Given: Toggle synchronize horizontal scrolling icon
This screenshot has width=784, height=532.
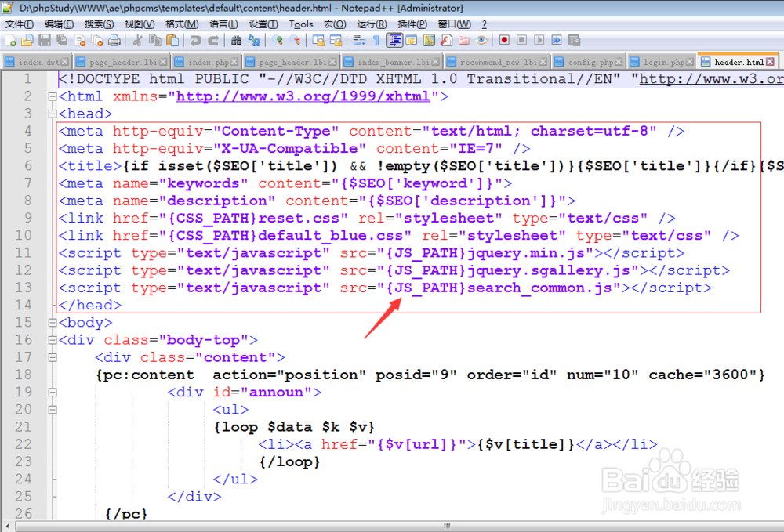Looking at the screenshot, I should coord(336,41).
